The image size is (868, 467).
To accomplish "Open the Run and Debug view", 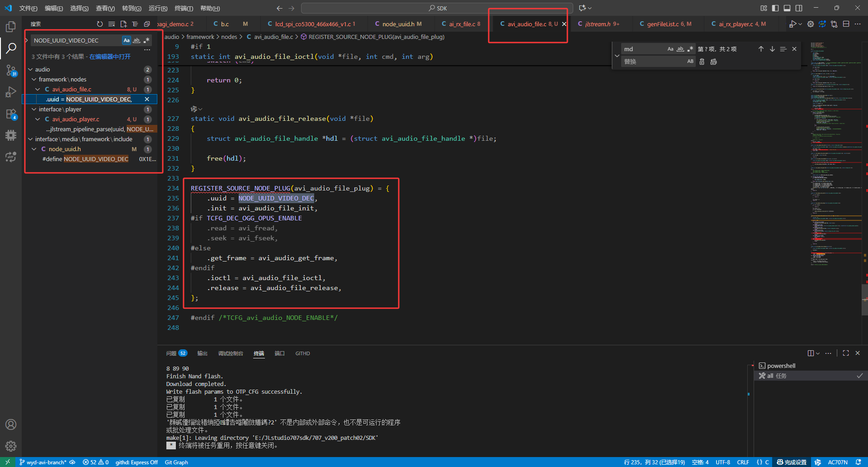I will pyautogui.click(x=11, y=92).
